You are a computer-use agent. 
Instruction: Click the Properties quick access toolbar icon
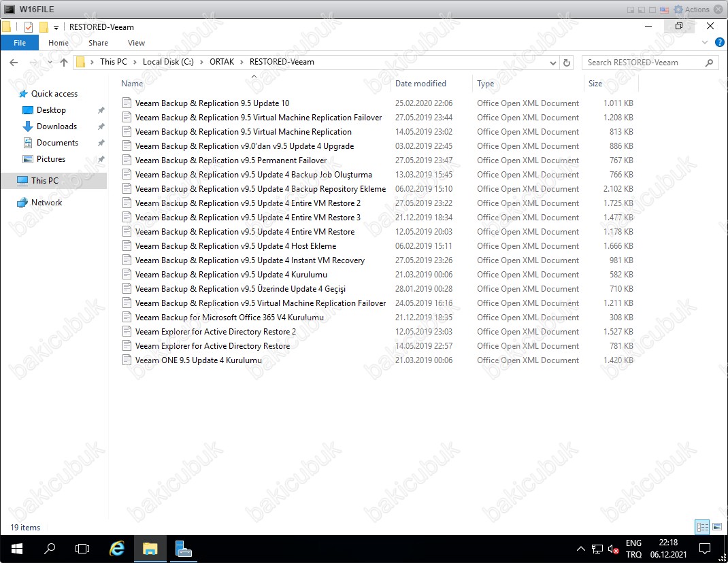[x=29, y=27]
